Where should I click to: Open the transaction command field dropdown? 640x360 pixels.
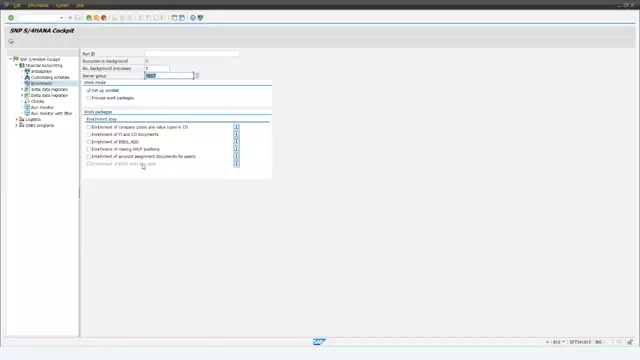click(62, 18)
